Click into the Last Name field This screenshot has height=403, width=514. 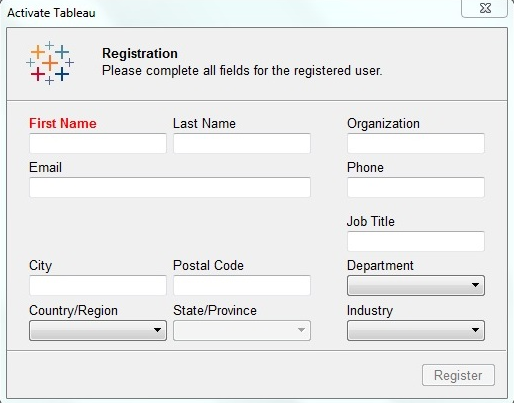point(242,143)
